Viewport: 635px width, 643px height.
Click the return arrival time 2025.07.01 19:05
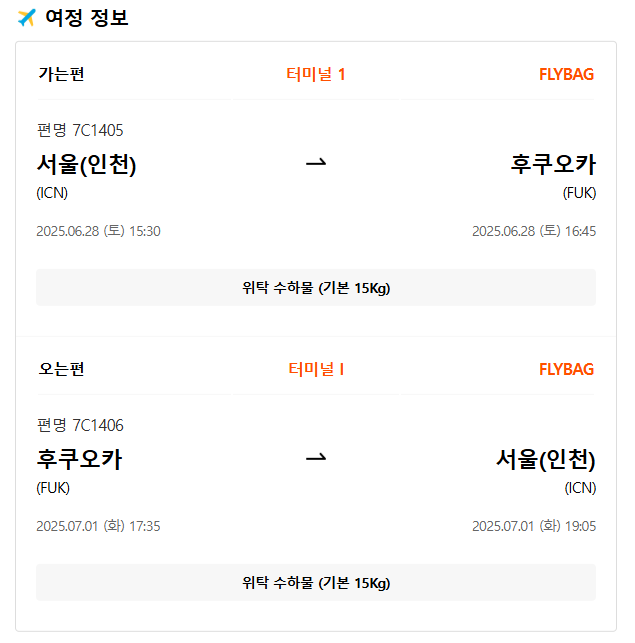click(x=534, y=526)
